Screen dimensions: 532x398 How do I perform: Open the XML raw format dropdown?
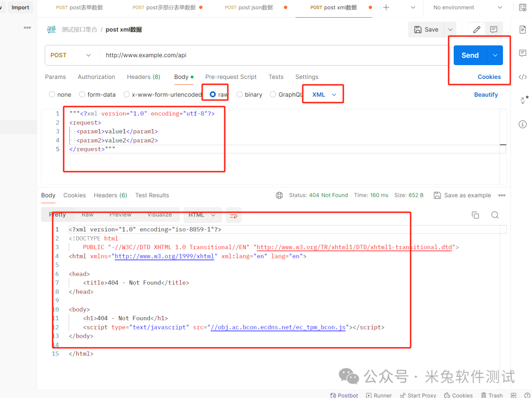pos(324,94)
